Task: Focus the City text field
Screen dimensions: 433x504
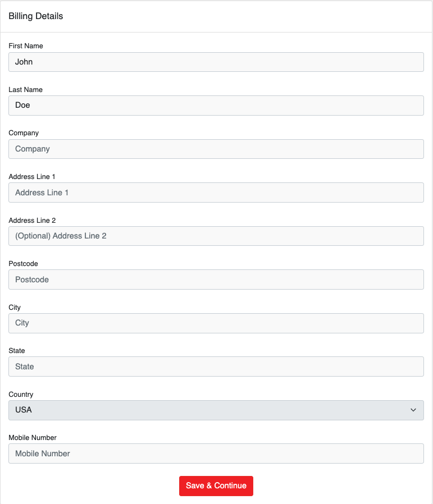Action: (x=216, y=323)
